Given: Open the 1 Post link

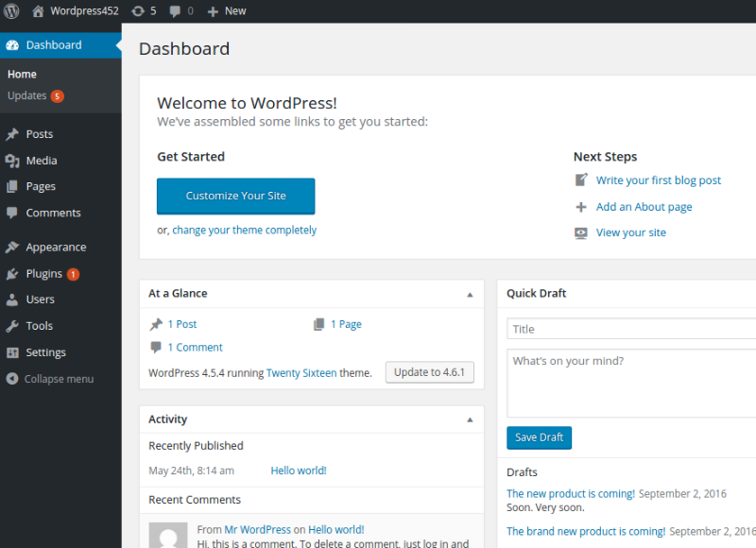Looking at the screenshot, I should (x=182, y=324).
